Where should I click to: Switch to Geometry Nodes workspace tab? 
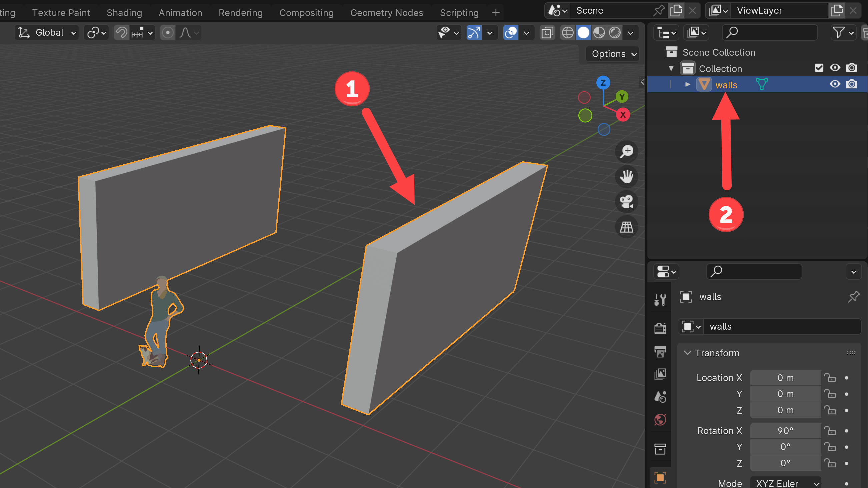coord(386,12)
